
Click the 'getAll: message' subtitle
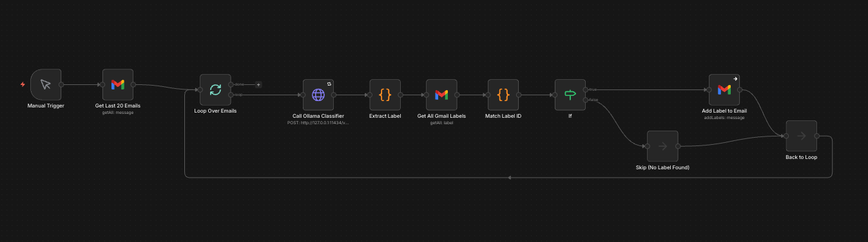coord(118,112)
